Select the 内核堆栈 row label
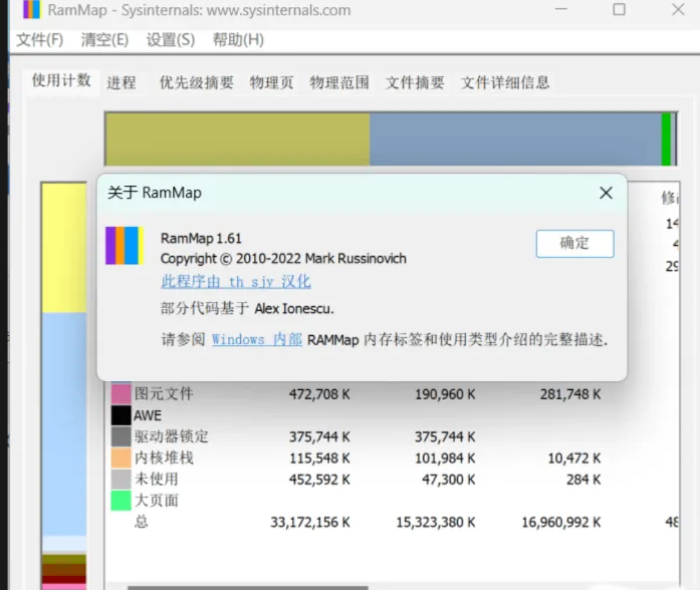700x590 pixels. pos(164,458)
